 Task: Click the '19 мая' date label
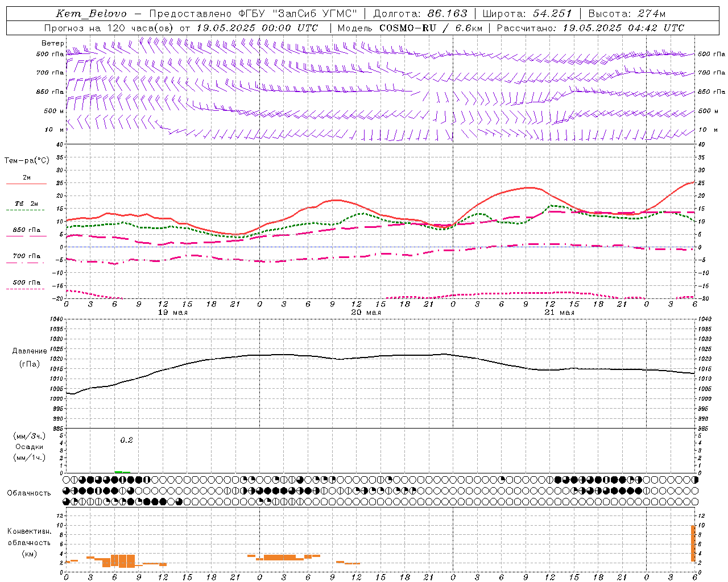tap(173, 313)
